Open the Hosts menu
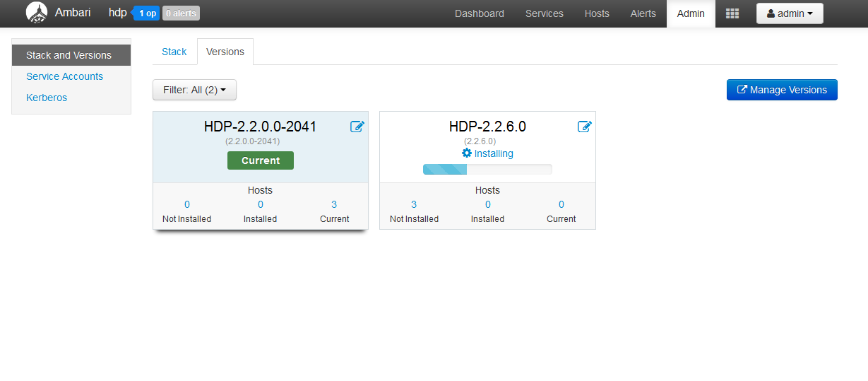The width and height of the screenshot is (868, 381). point(597,13)
